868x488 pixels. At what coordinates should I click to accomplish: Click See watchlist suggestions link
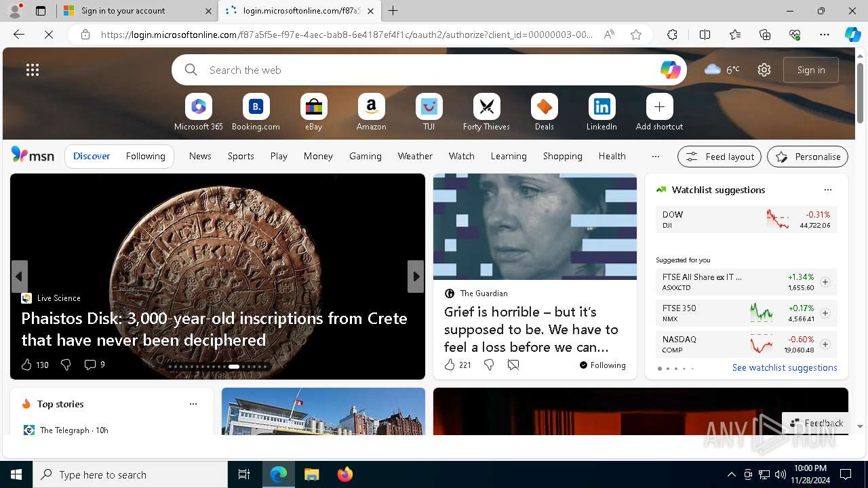(x=785, y=367)
